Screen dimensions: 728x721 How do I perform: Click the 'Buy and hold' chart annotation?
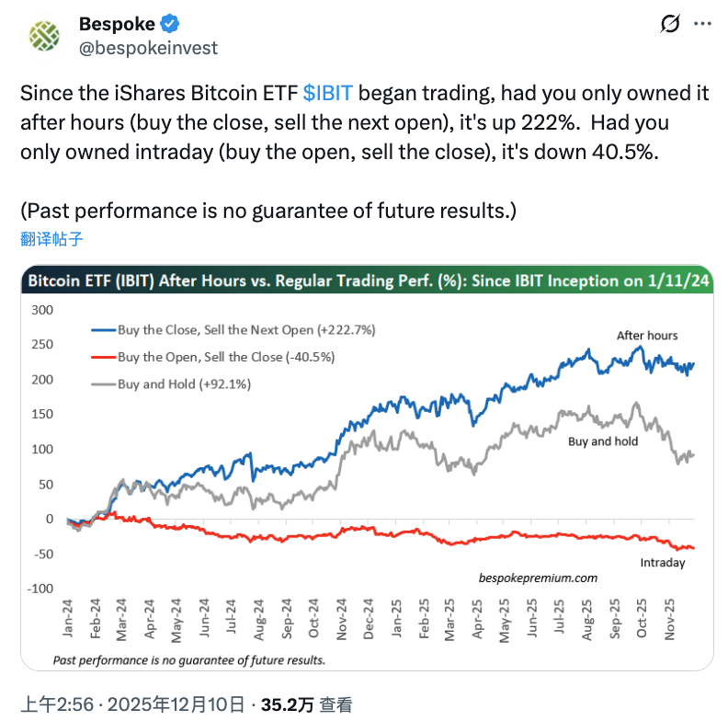point(603,441)
